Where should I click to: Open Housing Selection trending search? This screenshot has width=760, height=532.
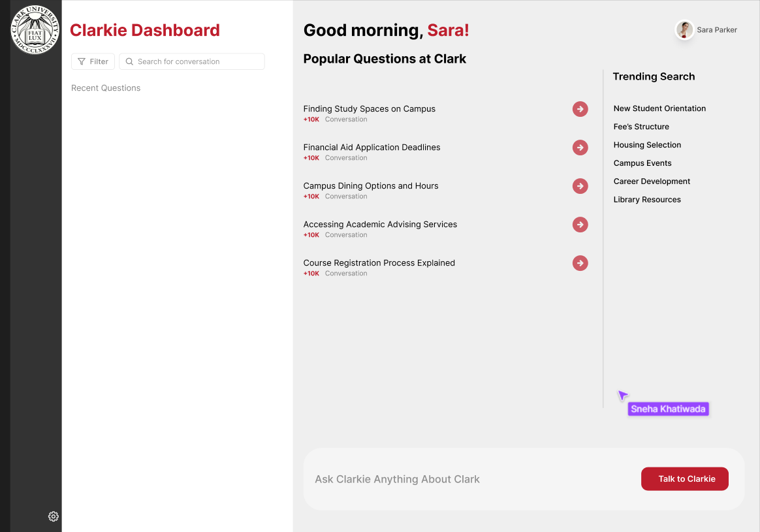click(647, 145)
